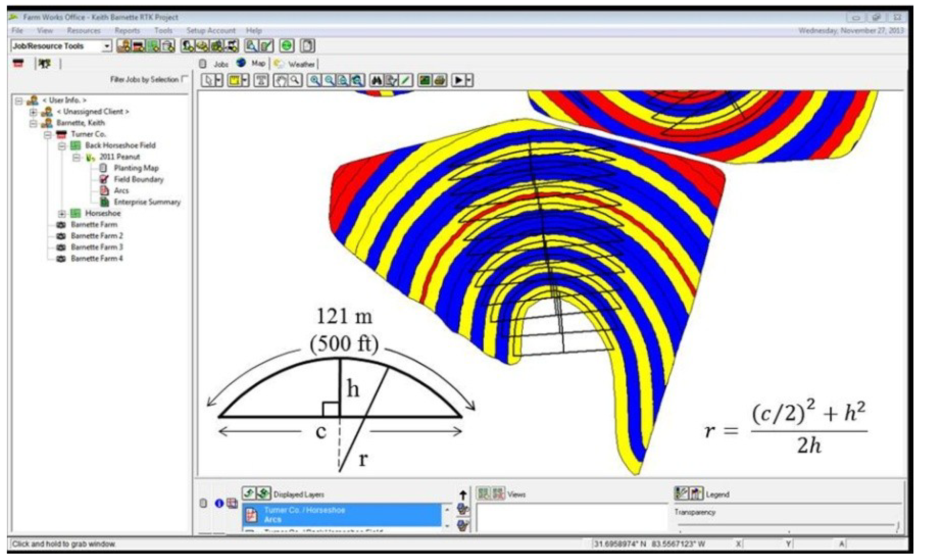The image size is (927, 560).
Task: Click the print map icon
Action: [440, 81]
